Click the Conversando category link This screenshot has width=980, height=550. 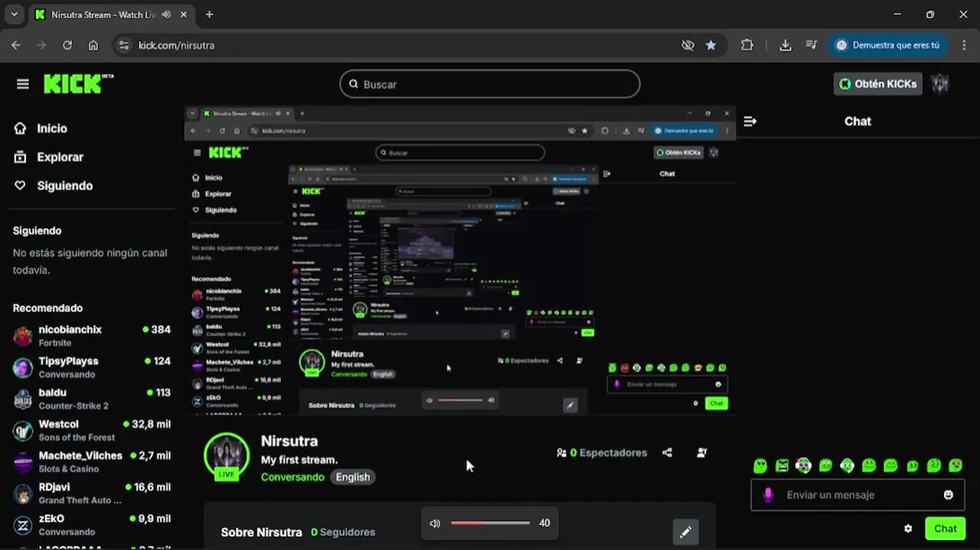292,477
